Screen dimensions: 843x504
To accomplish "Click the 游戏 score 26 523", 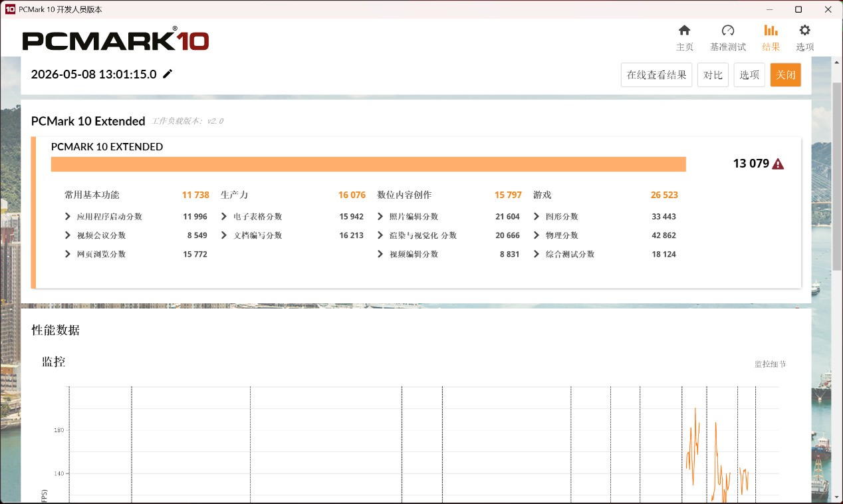I will point(664,195).
